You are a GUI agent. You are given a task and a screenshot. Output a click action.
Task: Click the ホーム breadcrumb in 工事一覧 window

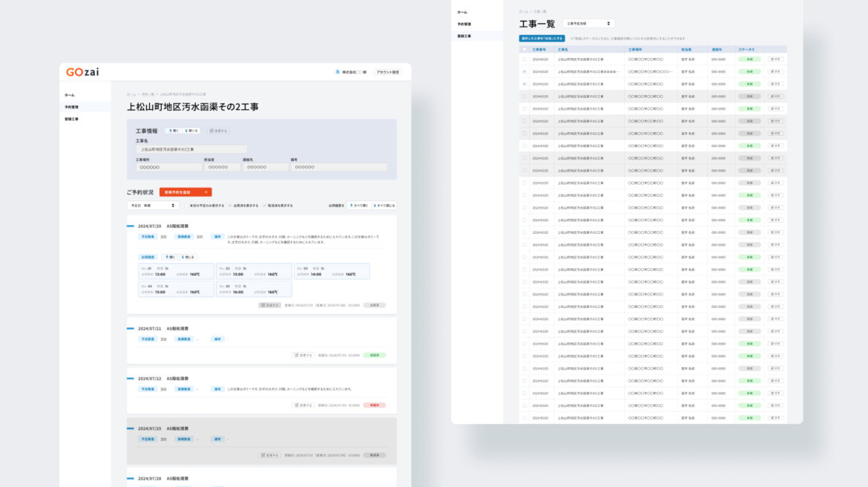coord(523,12)
